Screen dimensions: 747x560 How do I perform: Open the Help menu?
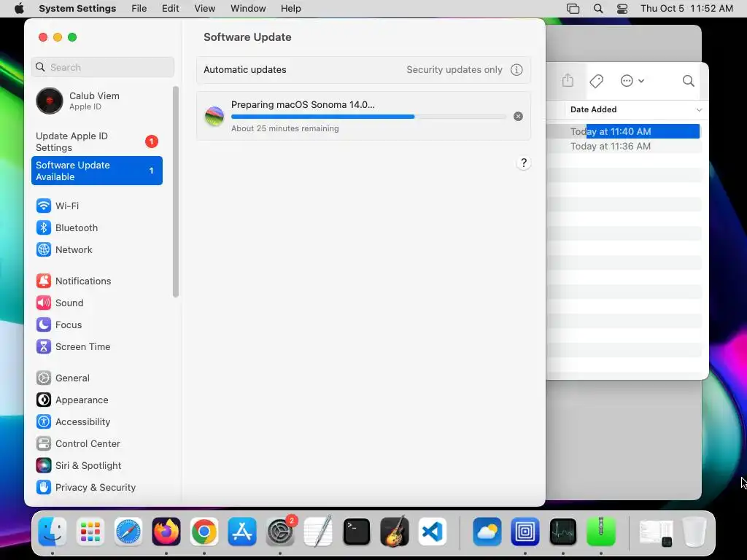290,9
